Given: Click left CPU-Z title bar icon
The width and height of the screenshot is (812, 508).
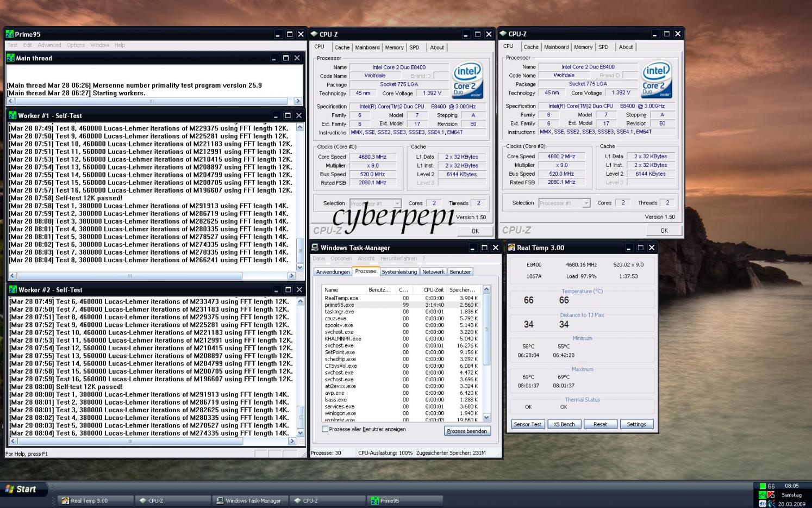Looking at the screenshot, I should [314, 34].
